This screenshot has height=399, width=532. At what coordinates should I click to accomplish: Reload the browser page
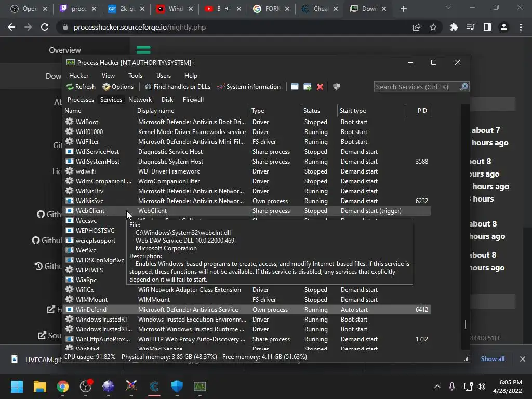[45, 27]
